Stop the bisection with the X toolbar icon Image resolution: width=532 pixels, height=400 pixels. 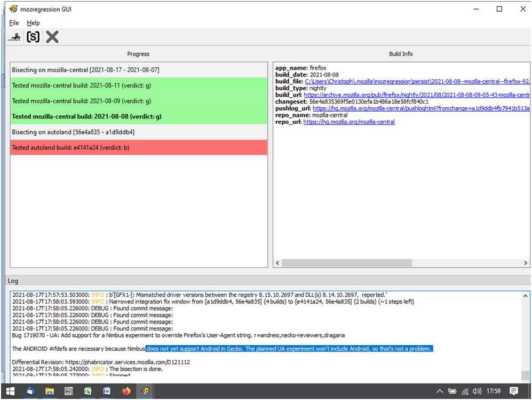[52, 37]
